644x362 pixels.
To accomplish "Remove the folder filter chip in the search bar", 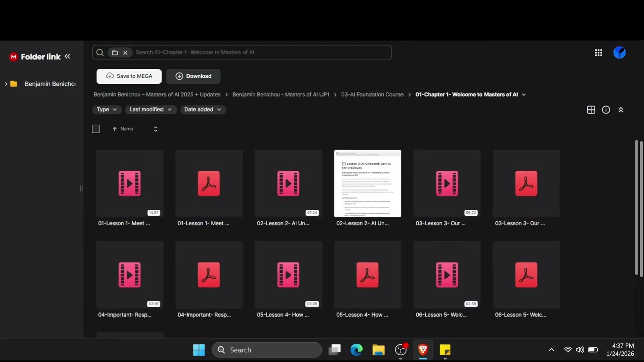I will click(125, 53).
